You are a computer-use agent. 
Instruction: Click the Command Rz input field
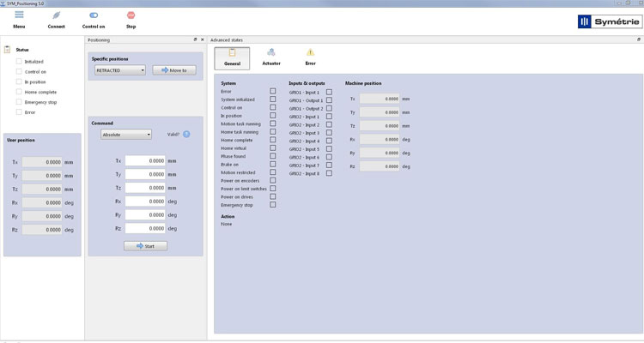(x=144, y=228)
